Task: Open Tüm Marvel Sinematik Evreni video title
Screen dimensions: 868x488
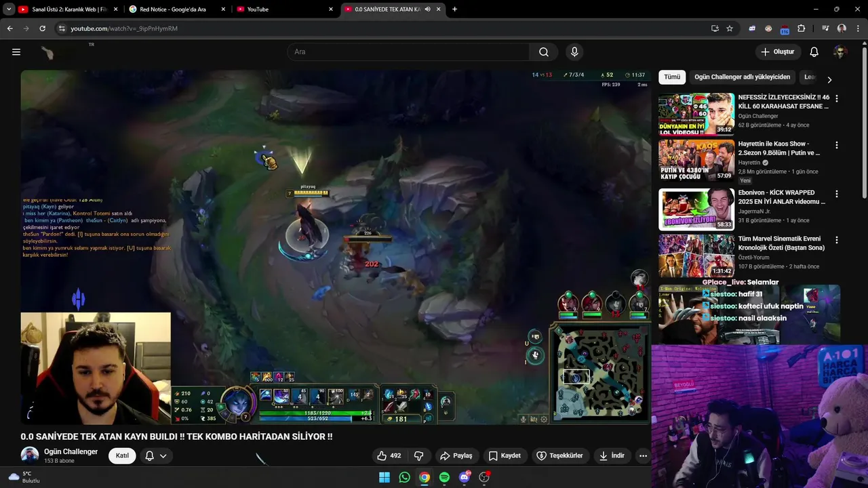Action: pos(781,243)
